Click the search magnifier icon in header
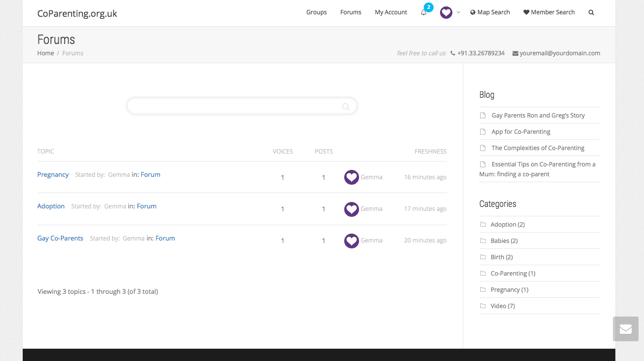This screenshot has width=644, height=361. coord(591,12)
